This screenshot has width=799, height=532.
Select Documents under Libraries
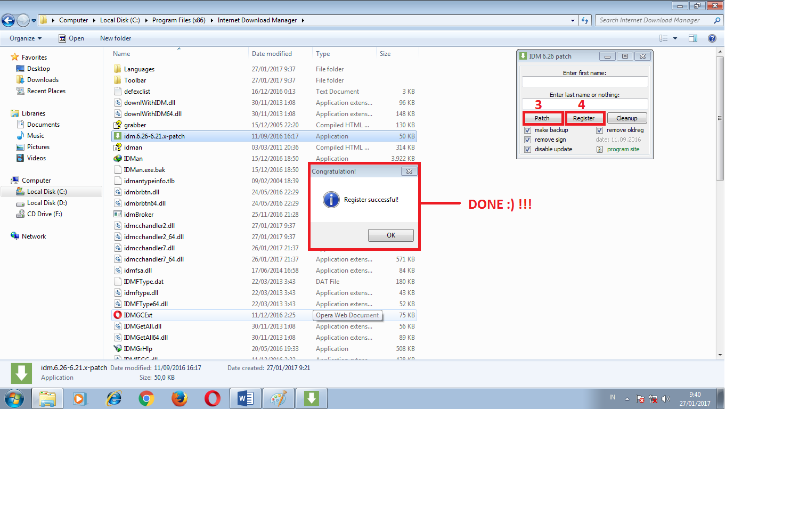[x=43, y=125]
